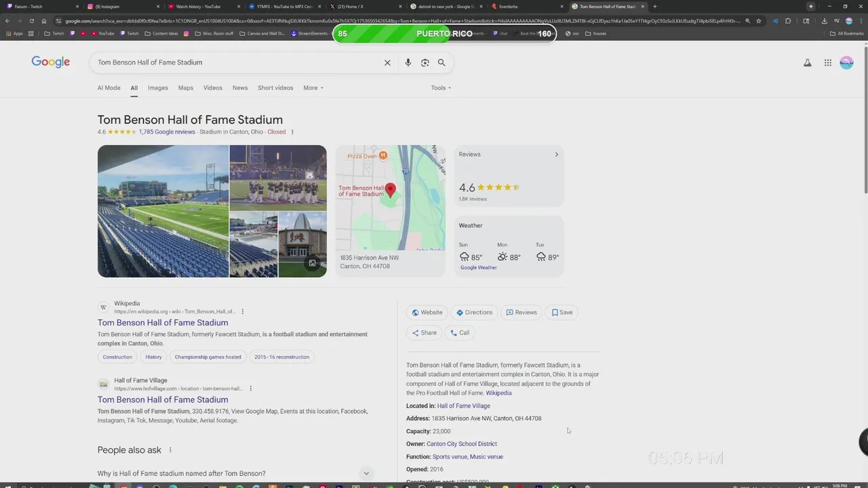Select the Maps tab
The width and height of the screenshot is (868, 488).
click(x=186, y=88)
